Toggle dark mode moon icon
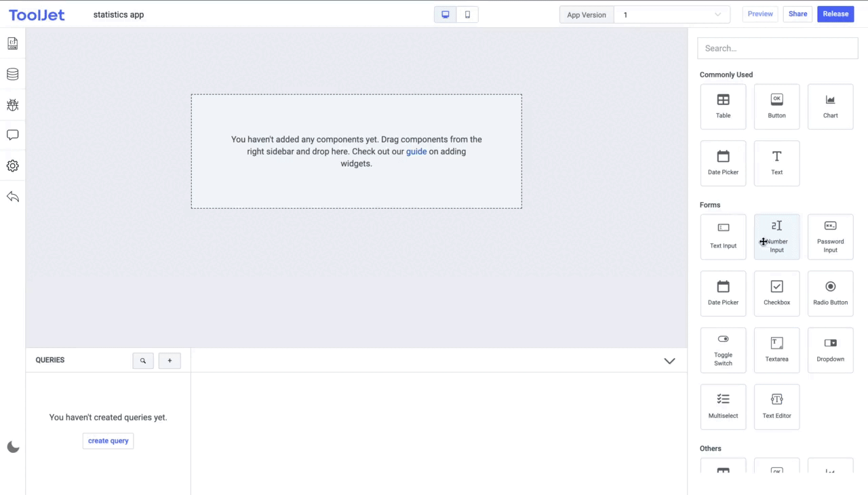868x495 pixels. (13, 447)
